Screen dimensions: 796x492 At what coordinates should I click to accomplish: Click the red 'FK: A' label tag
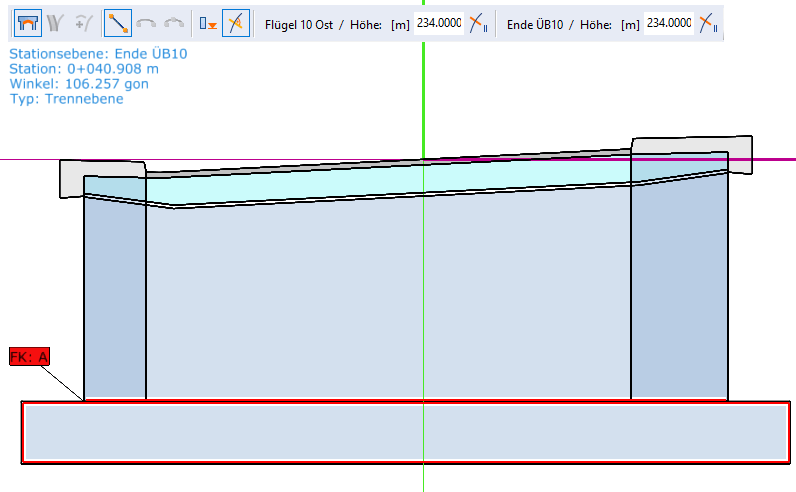coord(29,357)
